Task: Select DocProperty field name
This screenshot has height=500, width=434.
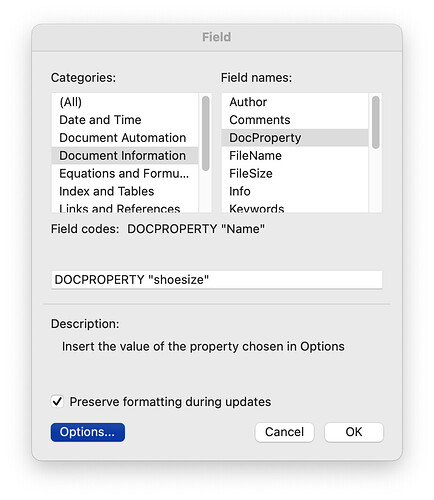Action: coord(295,138)
